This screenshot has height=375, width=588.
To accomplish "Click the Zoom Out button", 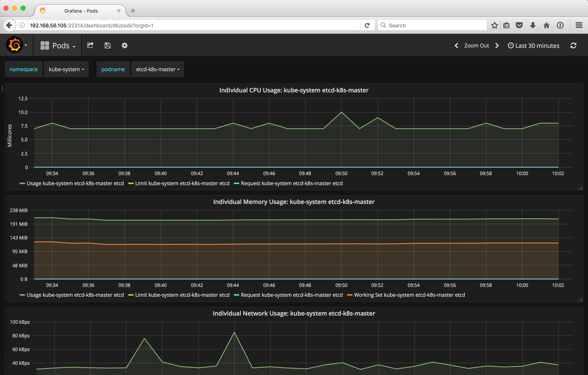I will [476, 45].
